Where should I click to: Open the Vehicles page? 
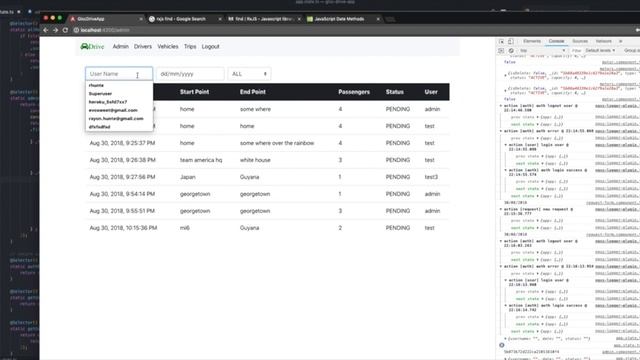pyautogui.click(x=168, y=47)
